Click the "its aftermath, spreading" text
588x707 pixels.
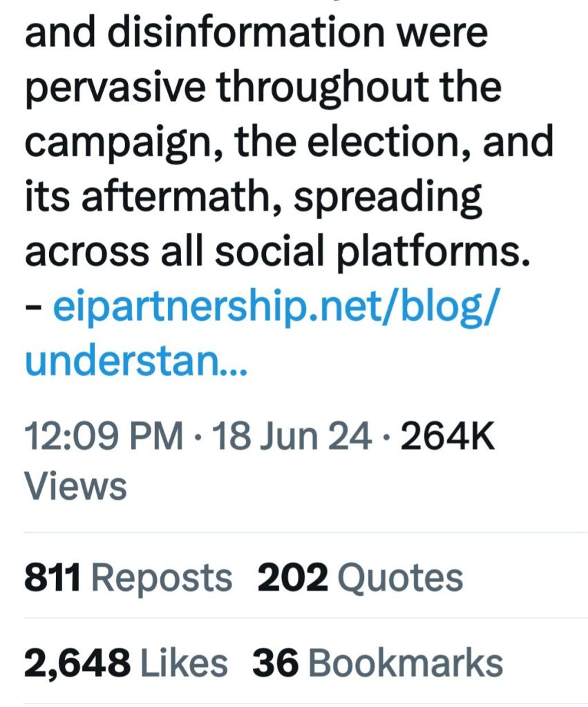pyautogui.click(x=253, y=197)
